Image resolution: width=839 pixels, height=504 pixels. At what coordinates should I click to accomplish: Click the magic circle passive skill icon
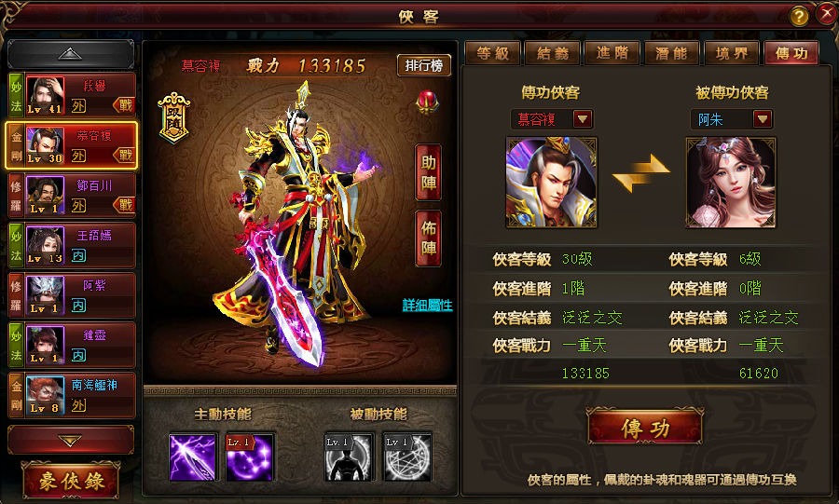tap(407, 457)
